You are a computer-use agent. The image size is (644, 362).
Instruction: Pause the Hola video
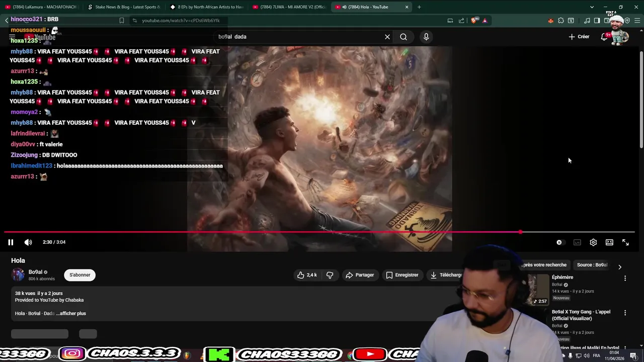click(x=10, y=242)
